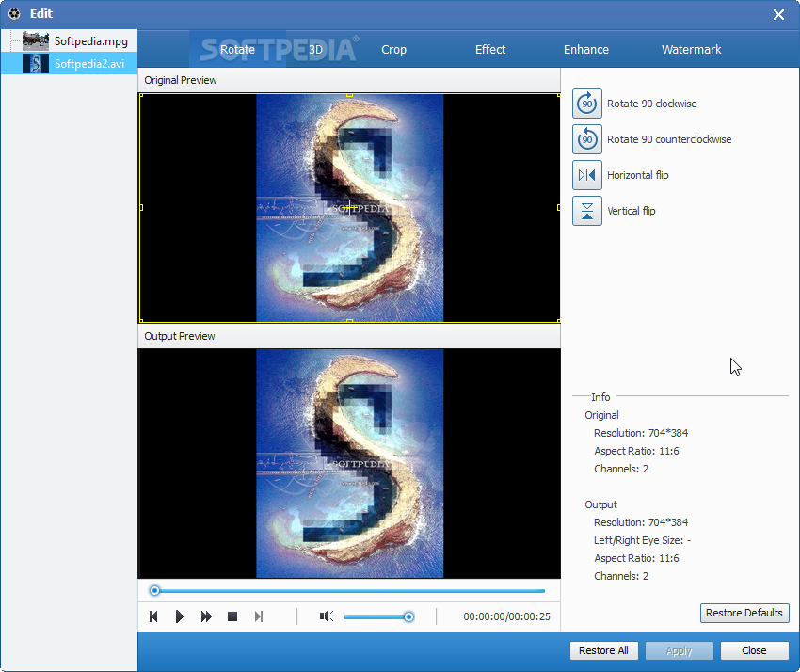This screenshot has width=800, height=672.
Task: Step to the next frame
Action: (x=259, y=616)
